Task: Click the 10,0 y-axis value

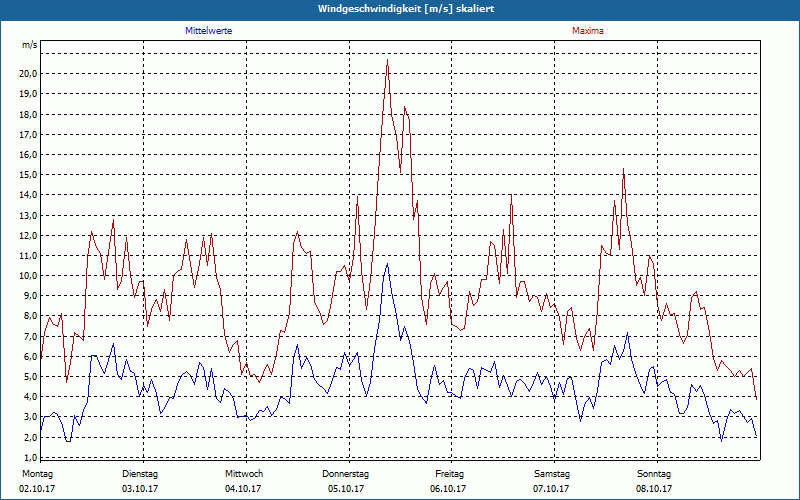Action: [x=28, y=276]
